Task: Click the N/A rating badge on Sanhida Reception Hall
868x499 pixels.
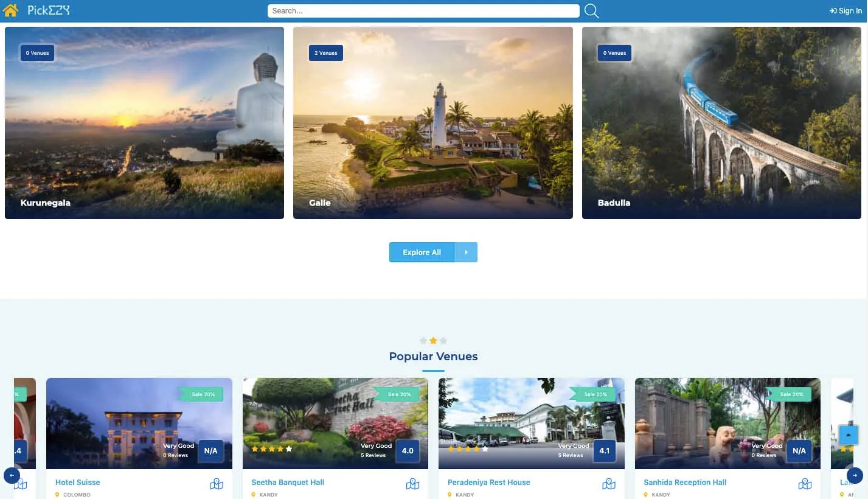Action: pyautogui.click(x=799, y=451)
